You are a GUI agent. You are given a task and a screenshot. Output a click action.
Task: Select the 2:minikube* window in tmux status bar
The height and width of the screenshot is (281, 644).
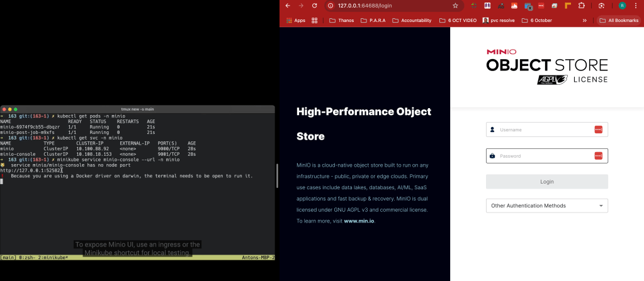click(53, 258)
